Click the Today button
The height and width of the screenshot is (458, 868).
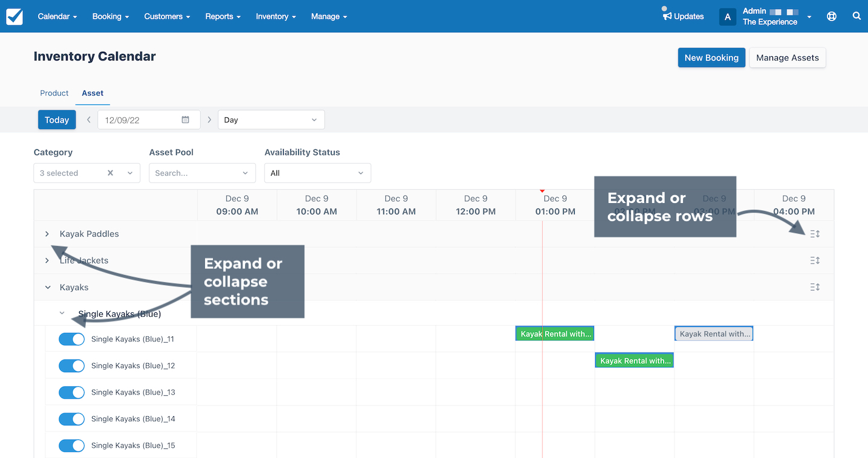tap(57, 120)
